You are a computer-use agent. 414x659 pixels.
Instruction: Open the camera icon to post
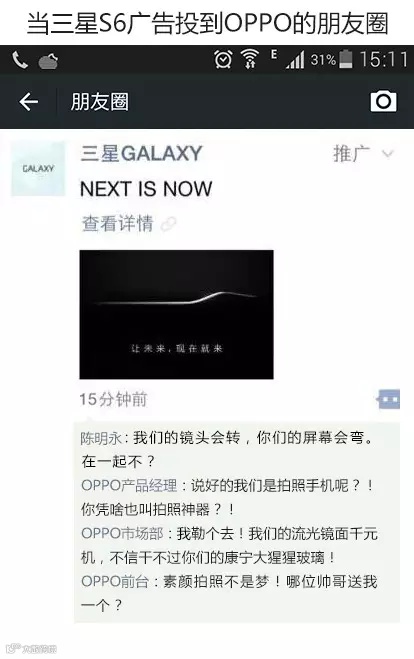[383, 101]
